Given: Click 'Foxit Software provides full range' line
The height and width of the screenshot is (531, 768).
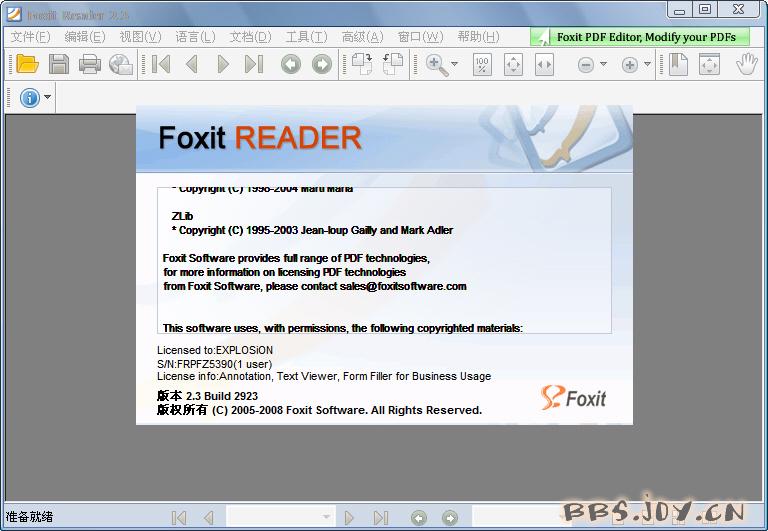Looking at the screenshot, I should (x=296, y=258).
